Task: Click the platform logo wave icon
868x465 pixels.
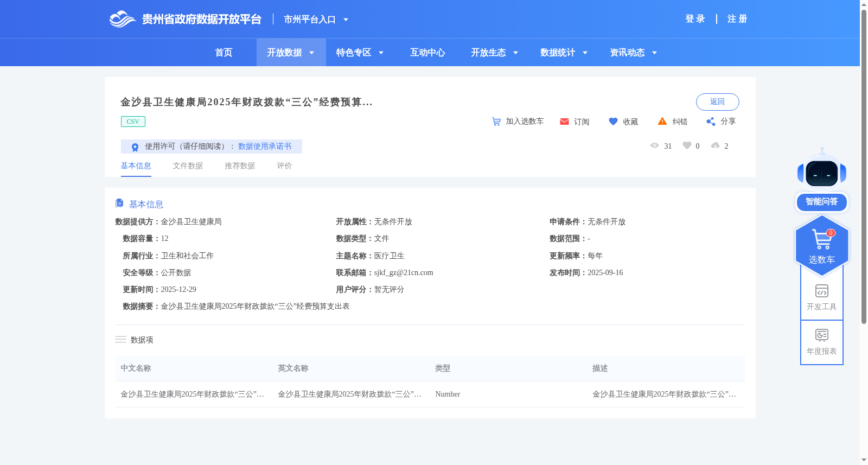Action: tap(122, 19)
